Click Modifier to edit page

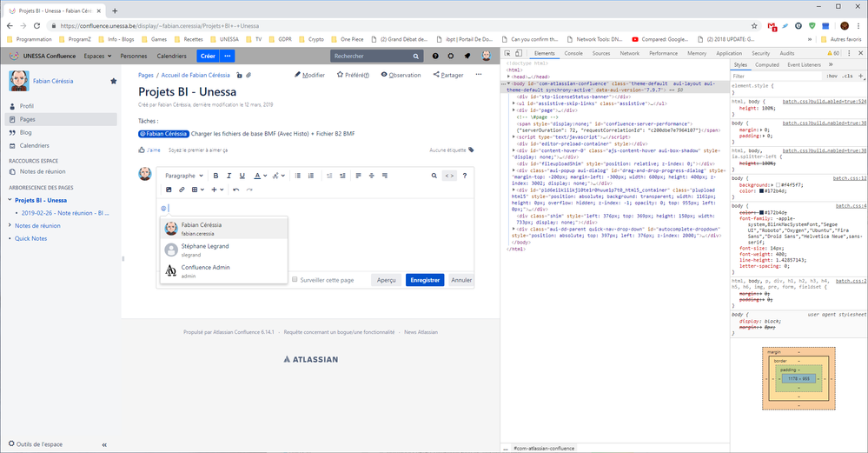[309, 75]
